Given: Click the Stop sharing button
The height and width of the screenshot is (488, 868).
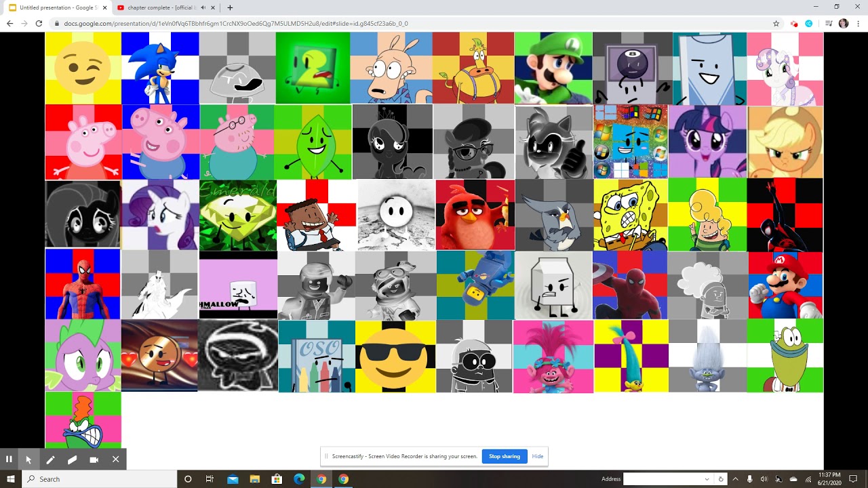Looking at the screenshot, I should (x=505, y=456).
